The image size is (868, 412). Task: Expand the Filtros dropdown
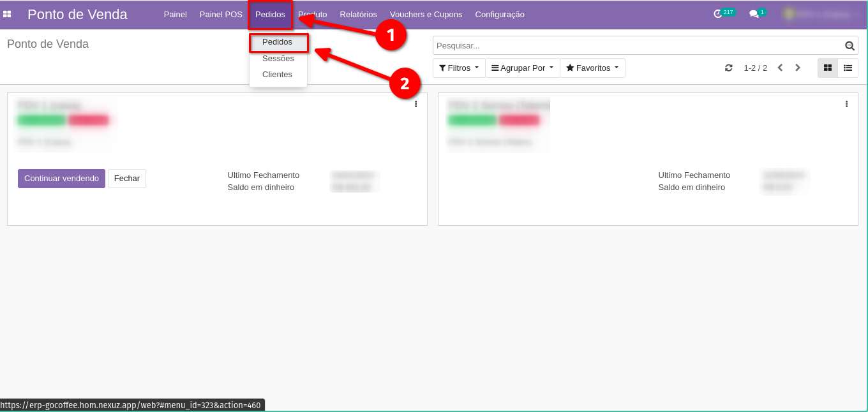coord(459,68)
